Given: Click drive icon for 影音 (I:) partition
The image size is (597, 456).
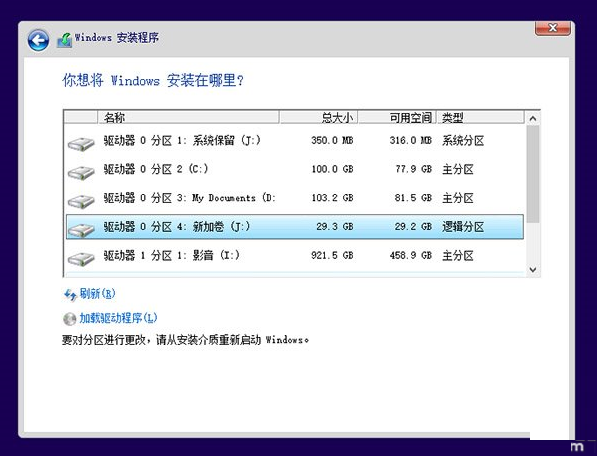Looking at the screenshot, I should [81, 259].
